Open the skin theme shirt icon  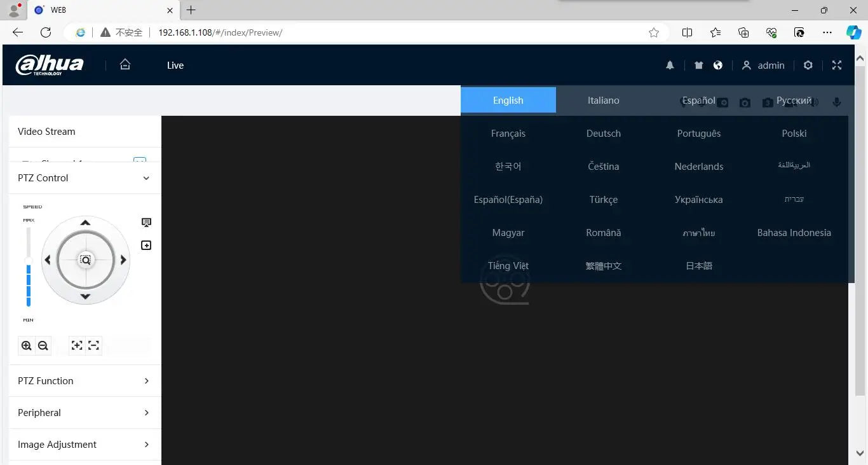[x=699, y=65]
